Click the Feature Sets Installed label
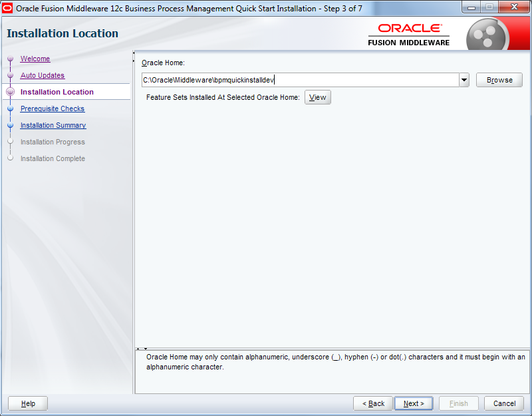This screenshot has width=532, height=416. coord(223,97)
